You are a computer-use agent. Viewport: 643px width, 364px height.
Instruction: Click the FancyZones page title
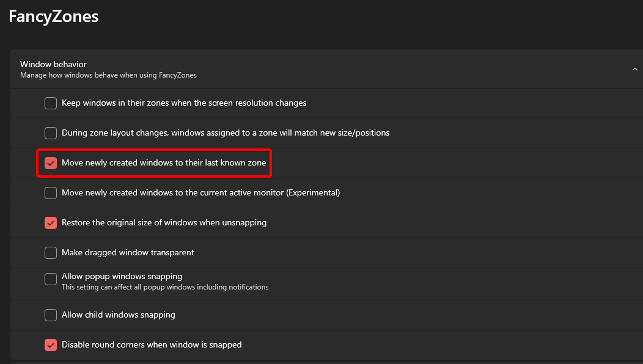(x=53, y=16)
